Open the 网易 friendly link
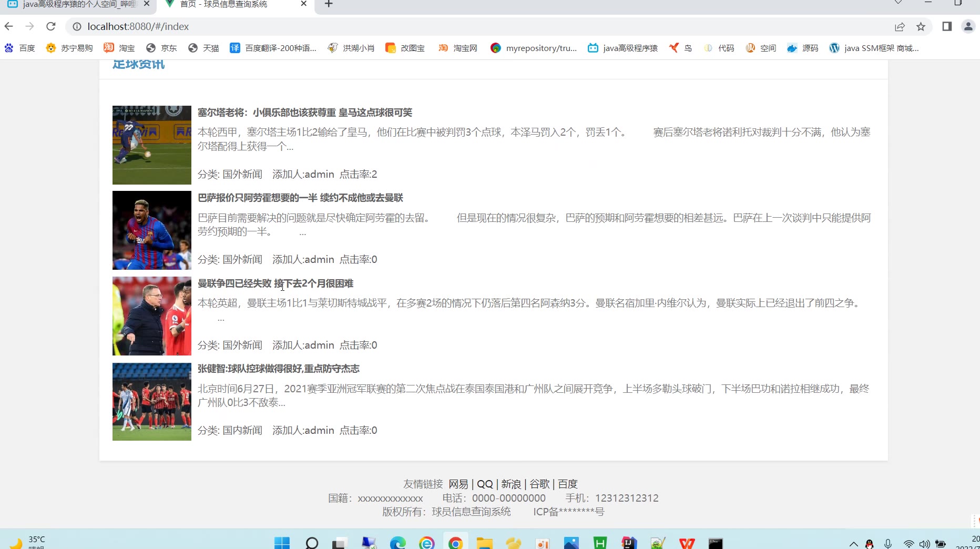 tap(458, 484)
